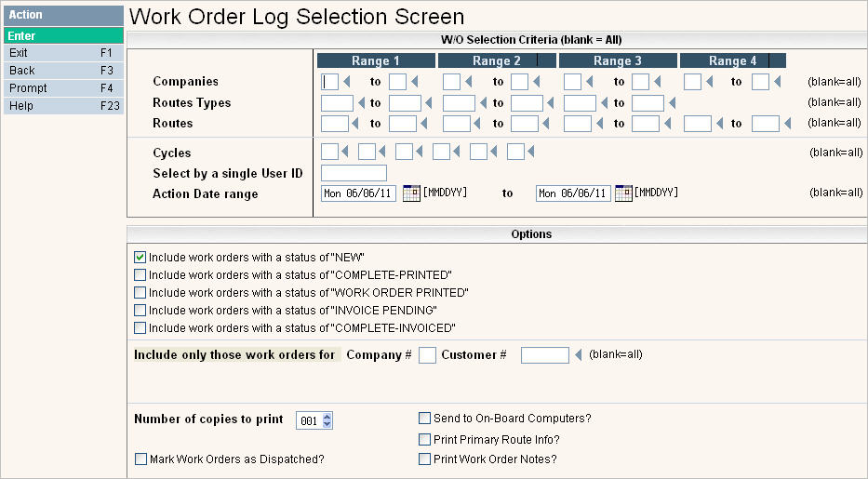This screenshot has height=479, width=868.
Task: Check include status COMPLETE-PRINTED work orders
Action: [x=140, y=275]
